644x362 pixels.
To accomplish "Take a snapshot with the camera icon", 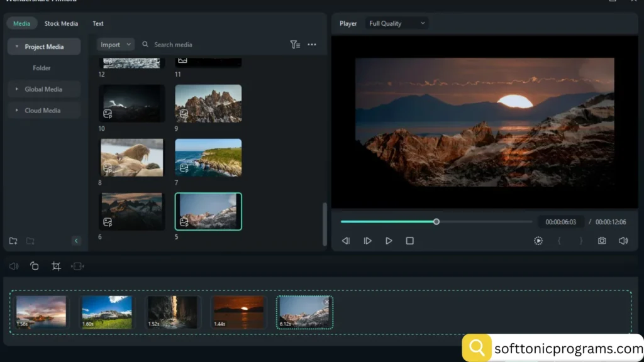I will (x=602, y=241).
